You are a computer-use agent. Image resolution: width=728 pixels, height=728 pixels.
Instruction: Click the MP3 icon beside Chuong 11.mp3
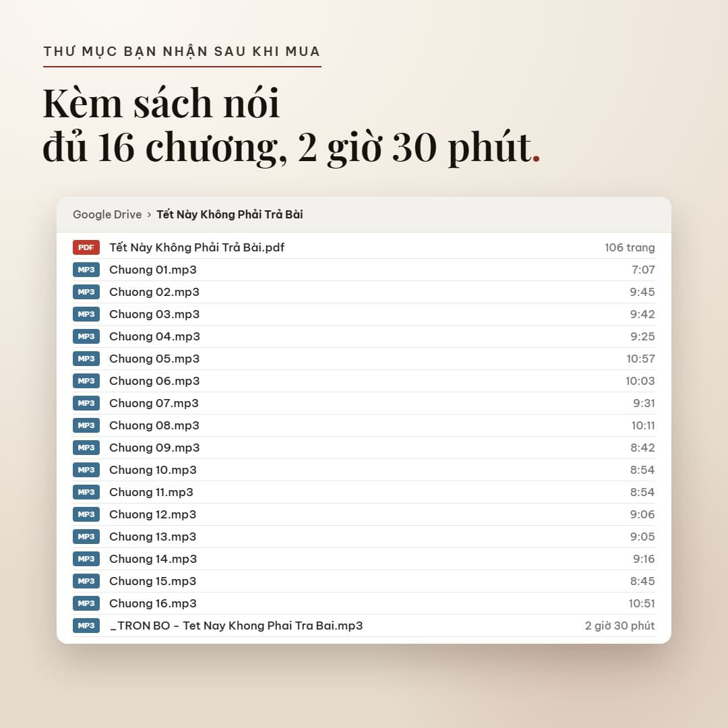[x=86, y=492]
